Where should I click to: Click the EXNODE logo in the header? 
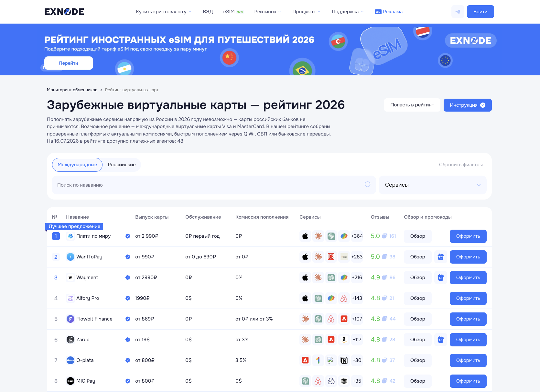coord(64,12)
